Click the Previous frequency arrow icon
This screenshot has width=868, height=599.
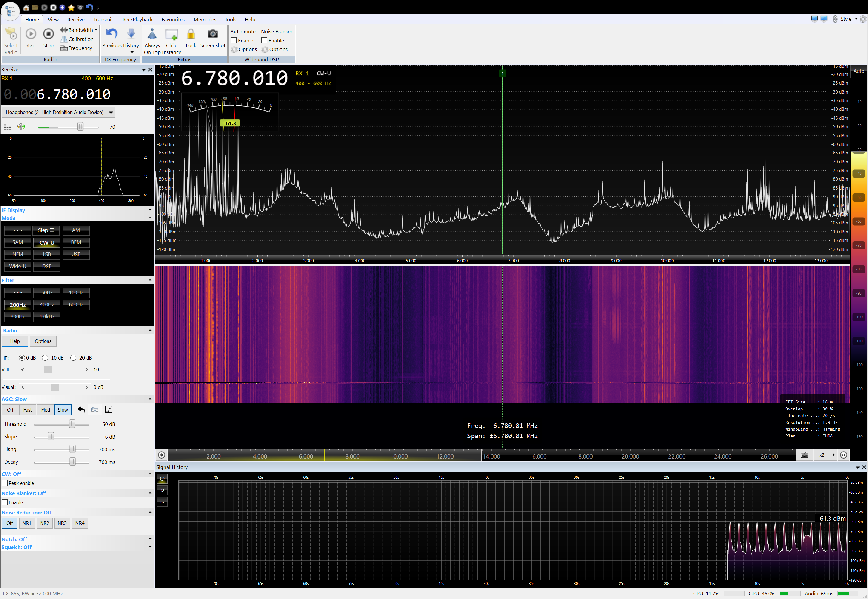point(111,34)
